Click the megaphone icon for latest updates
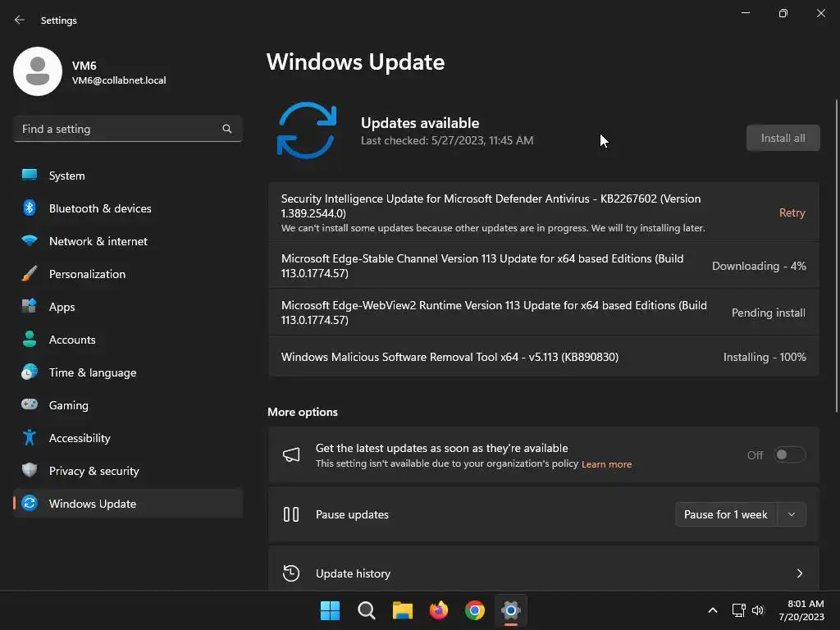 [x=291, y=454]
